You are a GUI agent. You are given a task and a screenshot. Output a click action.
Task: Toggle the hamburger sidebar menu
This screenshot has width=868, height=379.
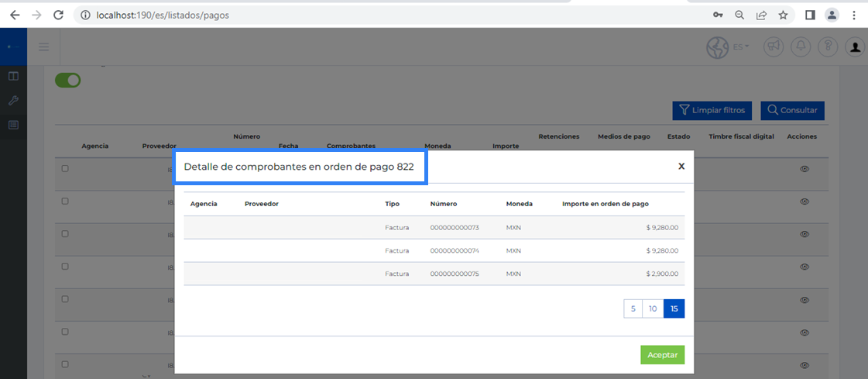pyautogui.click(x=44, y=47)
